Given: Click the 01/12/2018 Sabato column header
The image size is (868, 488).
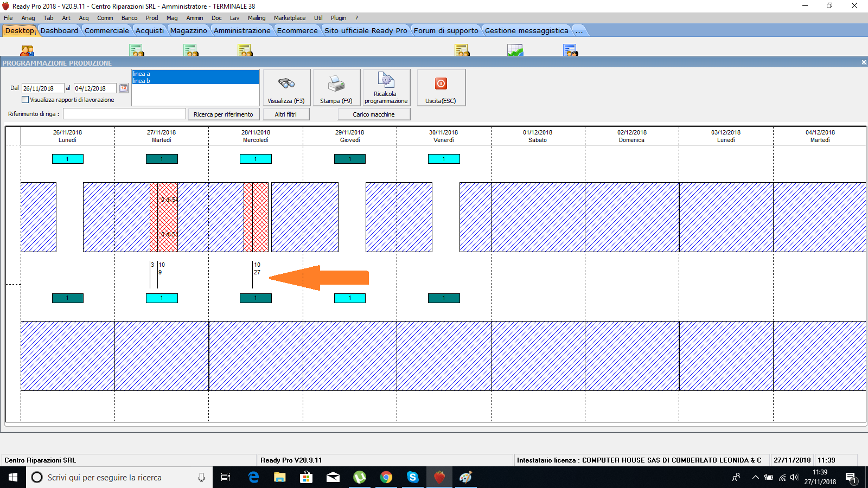Looking at the screenshot, I should tap(538, 136).
